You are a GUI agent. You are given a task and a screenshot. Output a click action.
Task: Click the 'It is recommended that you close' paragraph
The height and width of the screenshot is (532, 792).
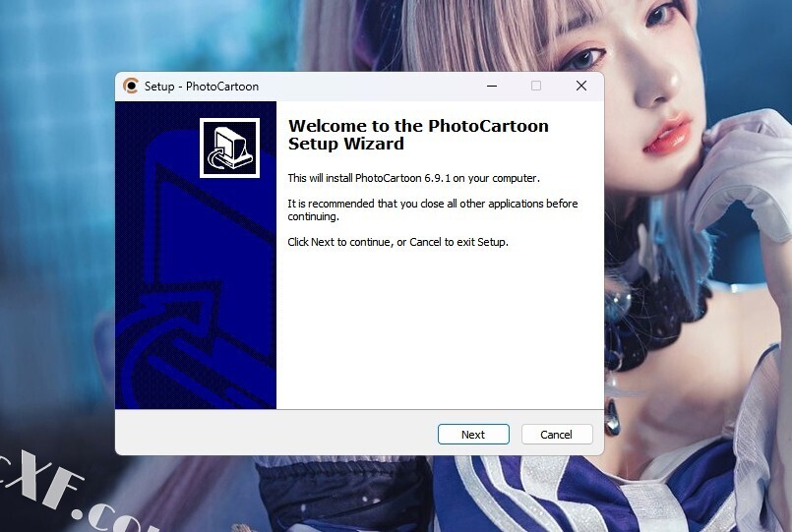pos(433,210)
